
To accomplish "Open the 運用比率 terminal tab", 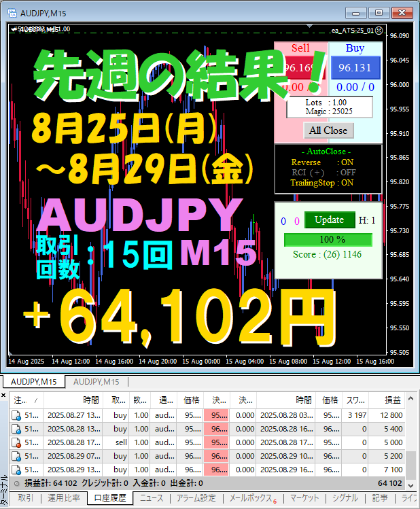I will coord(64,498).
